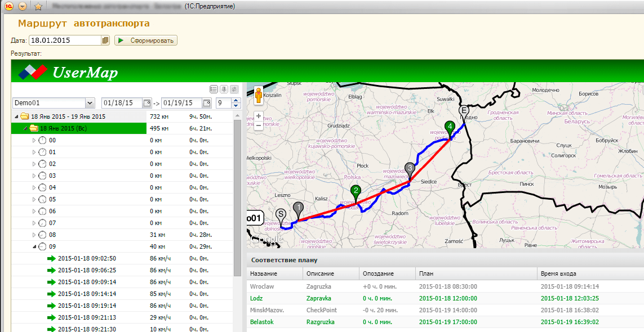The image size is (644, 332).
Task: Click the Сформировать button
Action: [x=146, y=41]
